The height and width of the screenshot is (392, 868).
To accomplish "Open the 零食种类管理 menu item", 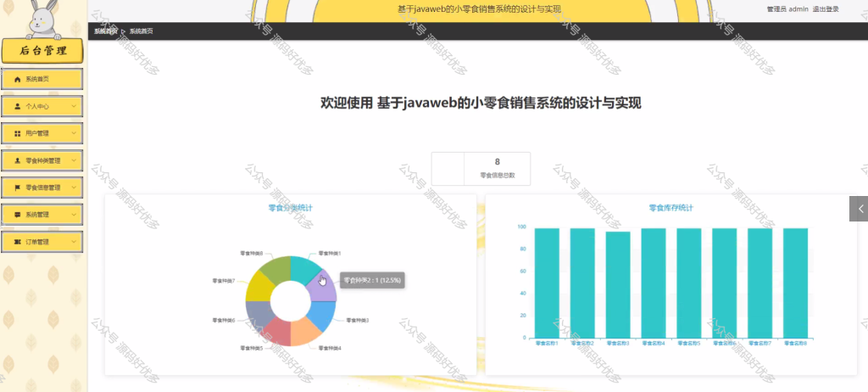I will coord(42,161).
